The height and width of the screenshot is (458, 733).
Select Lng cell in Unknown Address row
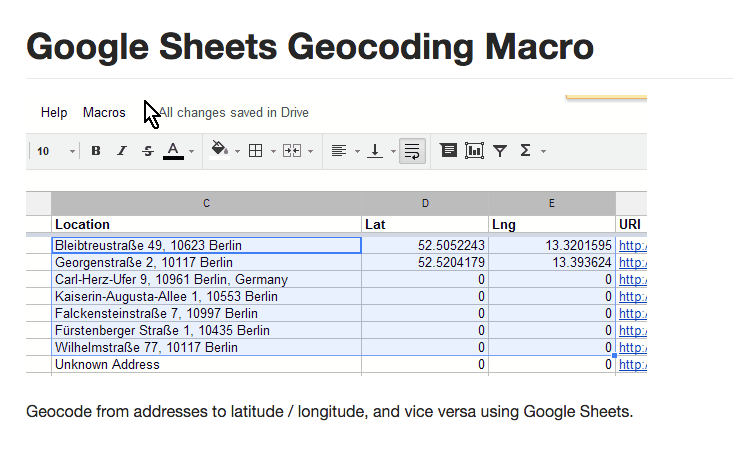point(552,365)
